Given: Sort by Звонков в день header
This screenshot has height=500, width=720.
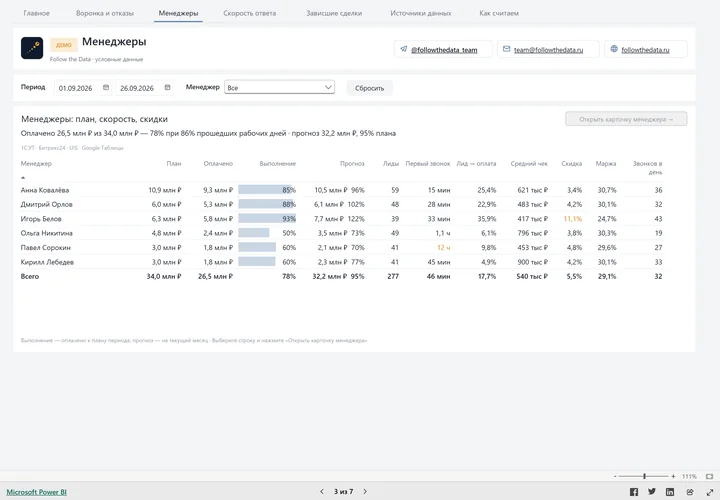Looking at the screenshot, I should point(647,168).
